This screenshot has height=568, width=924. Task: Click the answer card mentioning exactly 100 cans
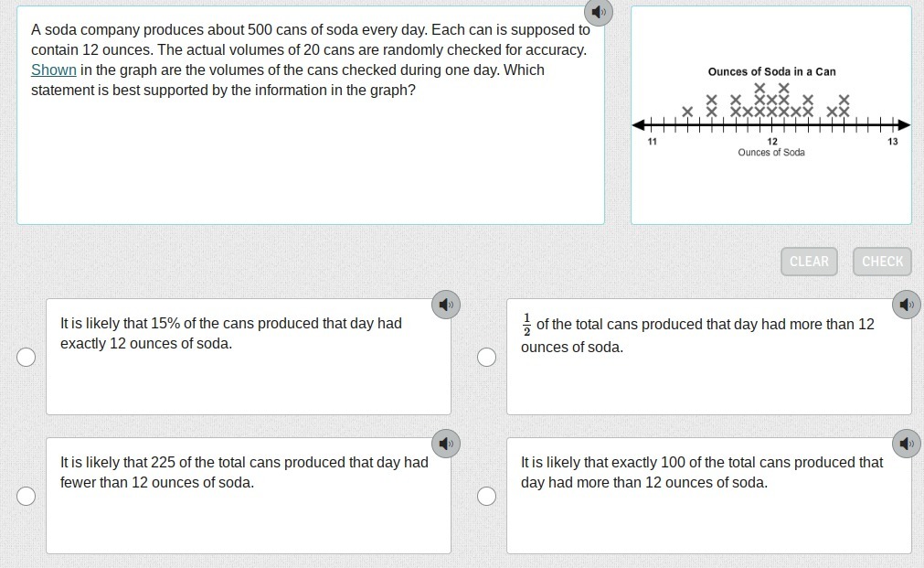709,496
